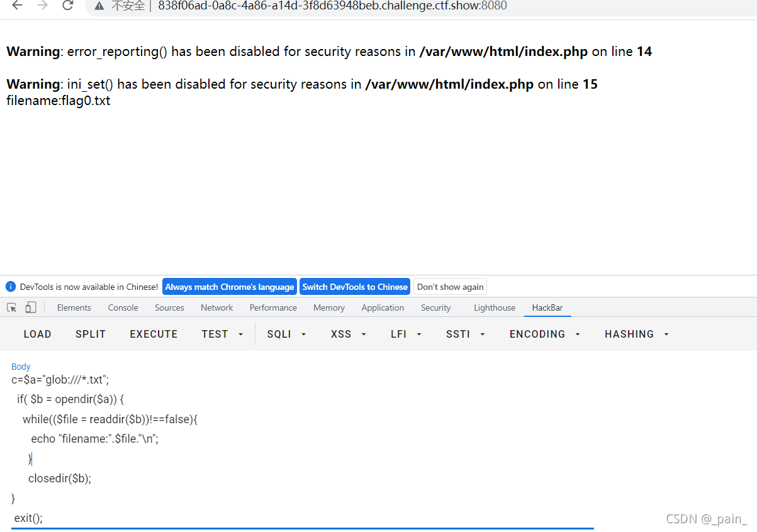Go back with the browser back arrow
This screenshot has height=532, width=757.
pos(18,6)
